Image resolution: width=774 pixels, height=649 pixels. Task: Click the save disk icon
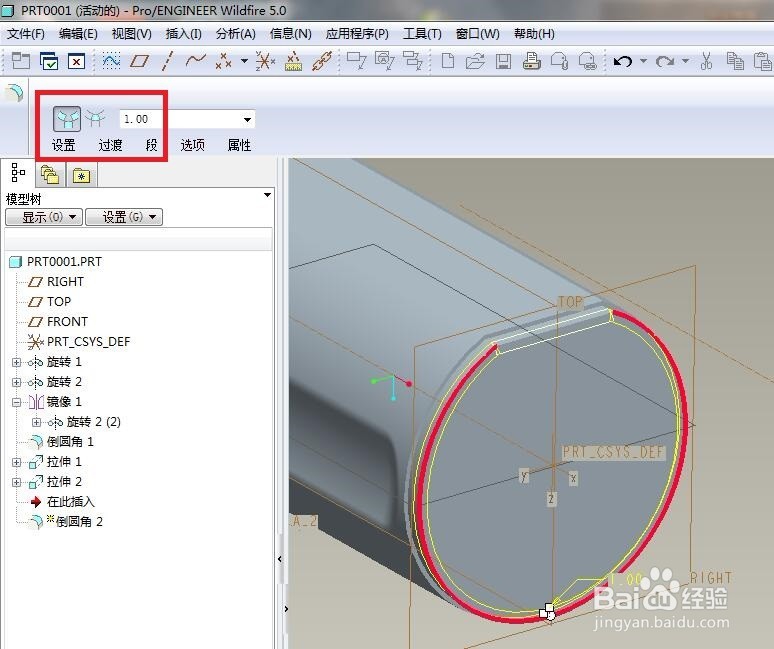[503, 62]
